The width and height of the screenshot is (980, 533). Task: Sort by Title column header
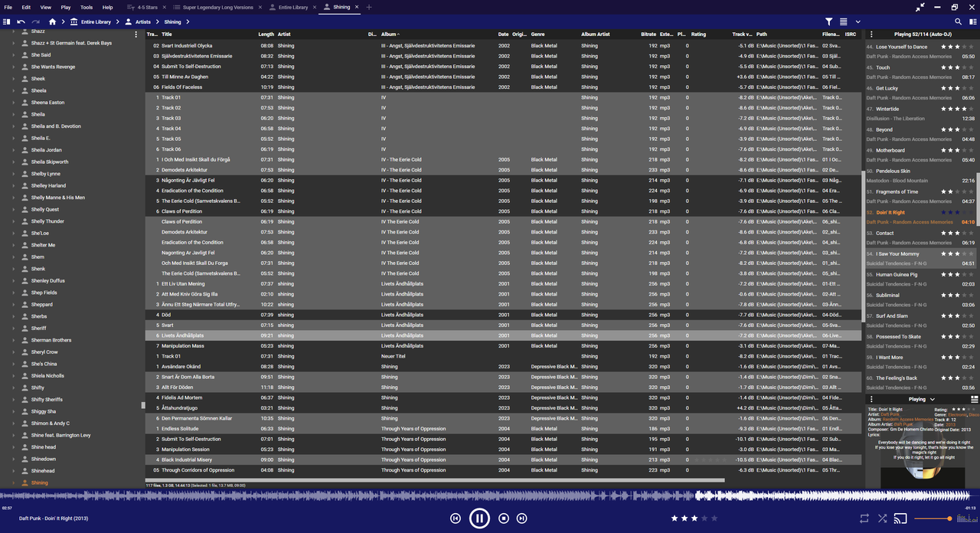167,34
